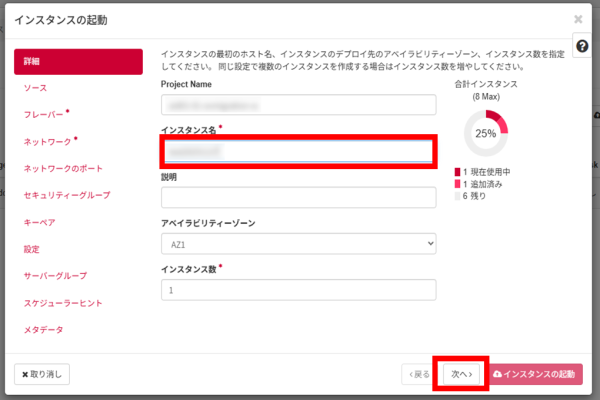Focus the インスタンス名 input field
Image resolution: width=600 pixels, height=400 pixels.
[298, 151]
